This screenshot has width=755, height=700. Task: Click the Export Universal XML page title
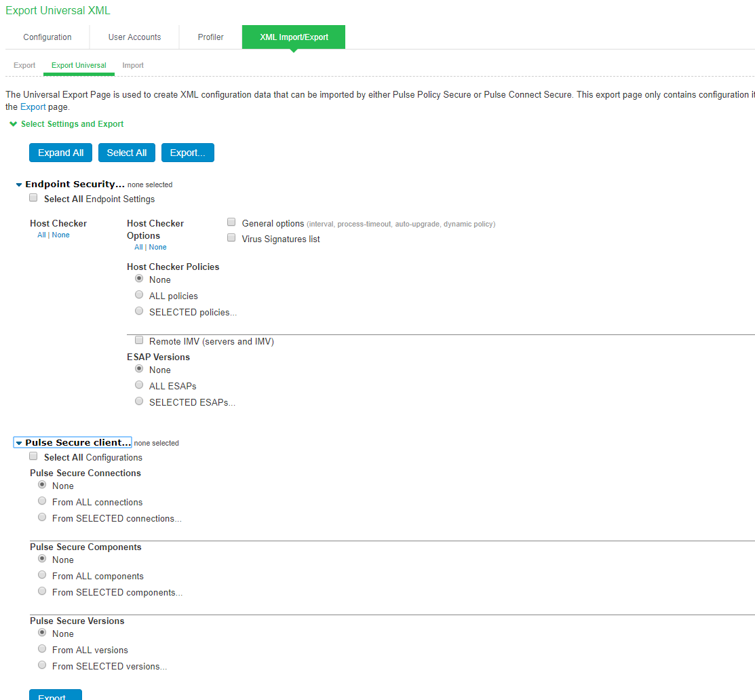pyautogui.click(x=58, y=10)
